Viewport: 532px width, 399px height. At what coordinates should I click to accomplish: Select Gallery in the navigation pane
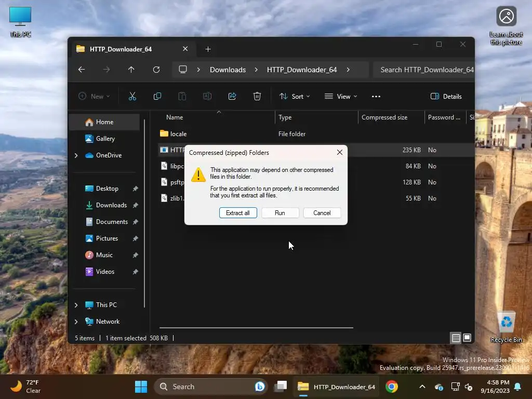[x=104, y=139]
